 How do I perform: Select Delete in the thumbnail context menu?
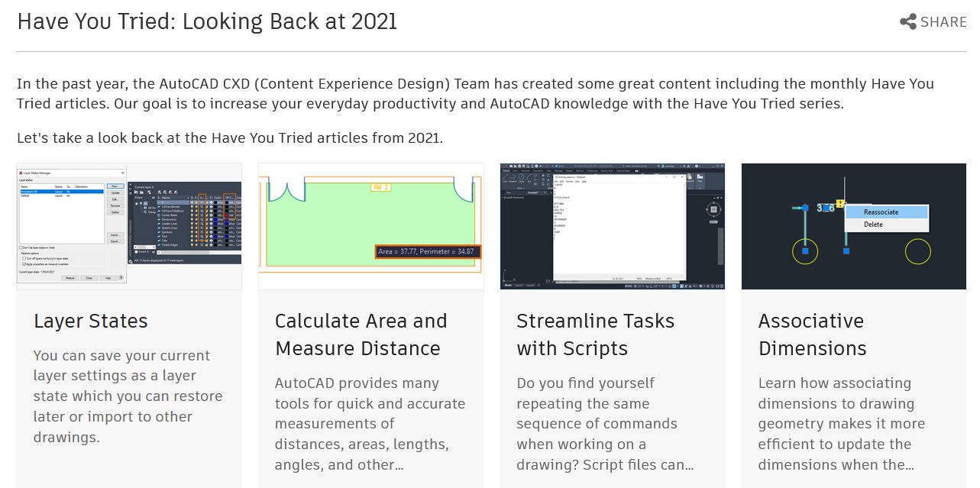(873, 225)
